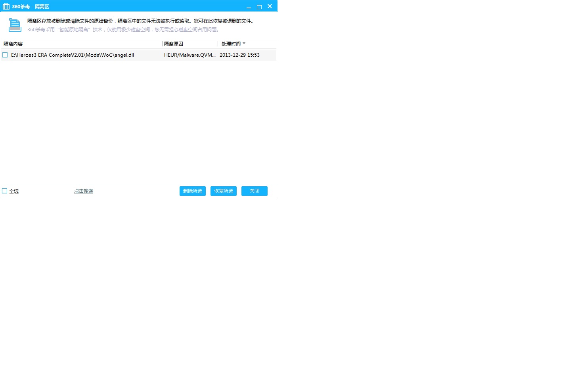Image resolution: width=578 pixels, height=392 pixels.
Task: Click the 2013-12-29 15:53 time cell
Action: 239,55
